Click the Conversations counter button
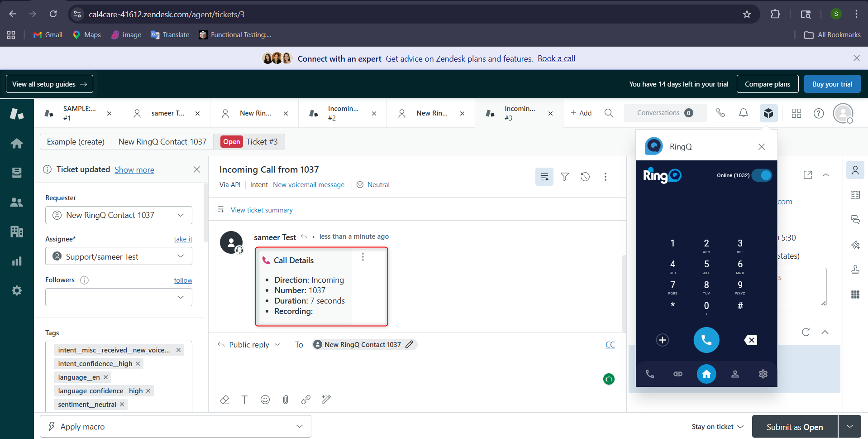Viewport: 868px width, 439px height. coord(665,113)
